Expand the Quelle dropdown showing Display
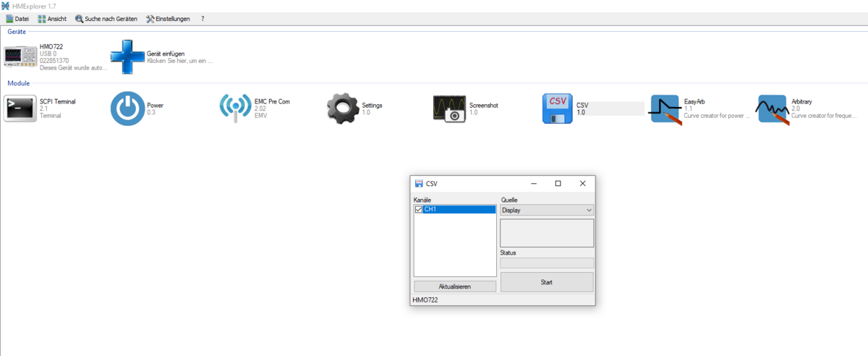Screen dimensions: 868x356 tap(547, 211)
